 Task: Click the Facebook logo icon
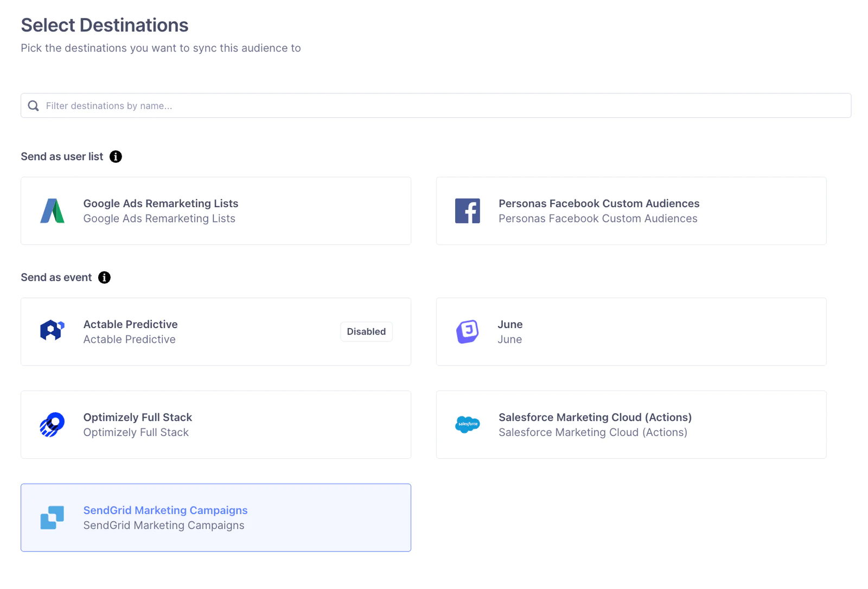click(468, 211)
